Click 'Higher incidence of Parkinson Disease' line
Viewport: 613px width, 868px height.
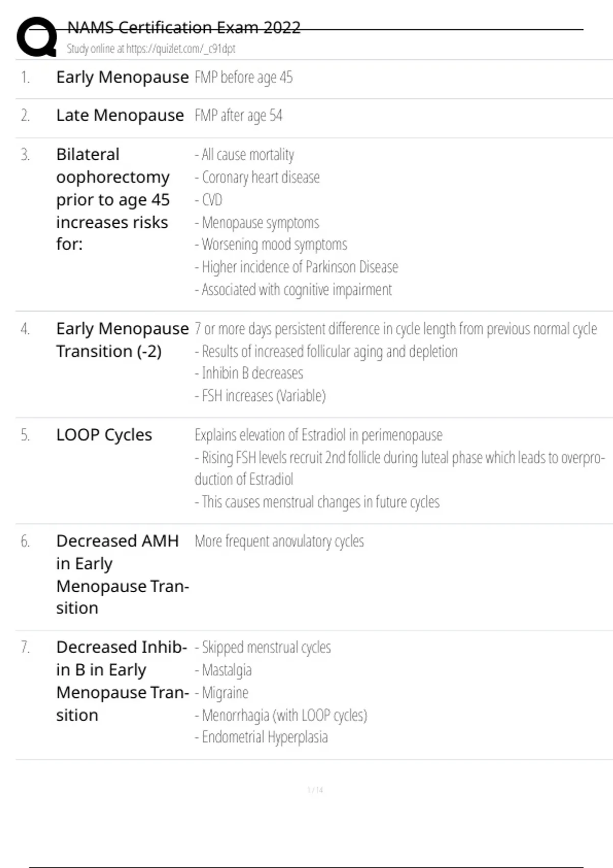click(x=296, y=267)
